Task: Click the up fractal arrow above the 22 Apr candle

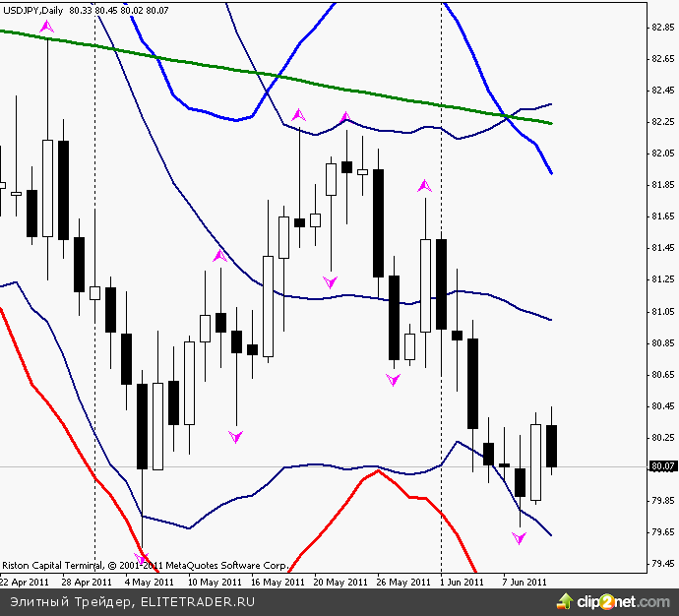Action: pos(47,28)
